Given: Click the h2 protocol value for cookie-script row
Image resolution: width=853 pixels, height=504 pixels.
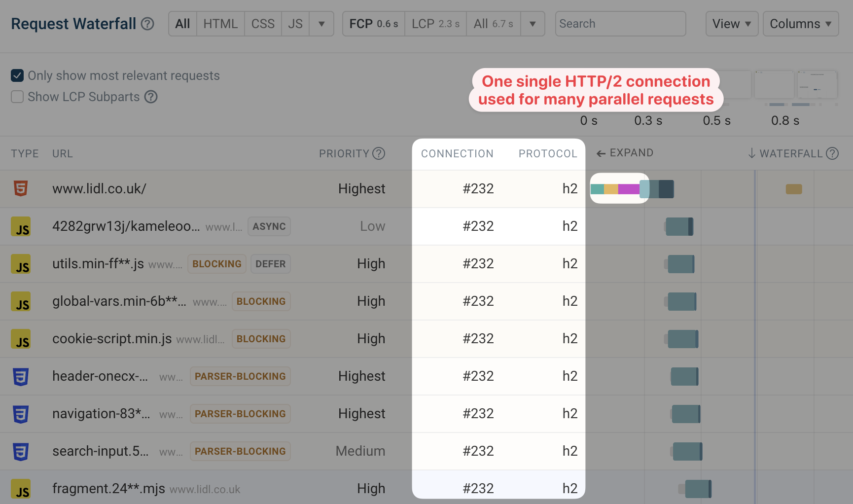Looking at the screenshot, I should pyautogui.click(x=570, y=338).
